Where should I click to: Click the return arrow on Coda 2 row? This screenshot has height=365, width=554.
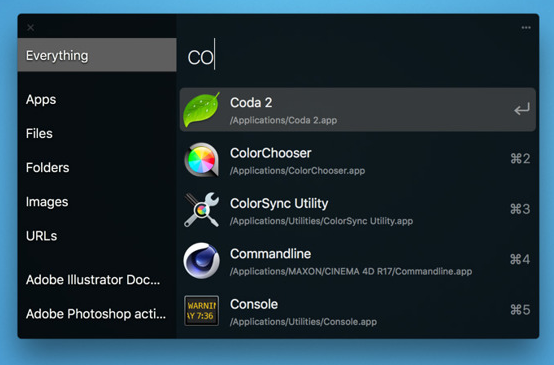(522, 109)
